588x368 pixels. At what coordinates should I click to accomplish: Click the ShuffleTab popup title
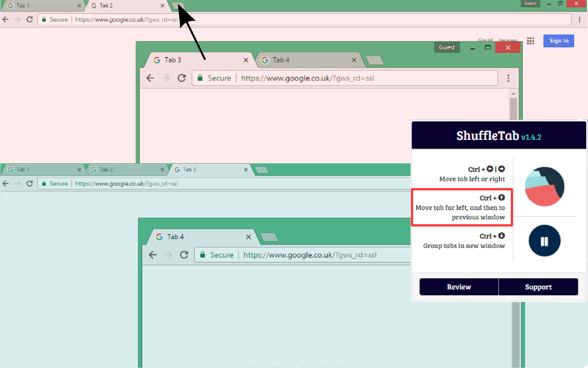[x=487, y=136]
